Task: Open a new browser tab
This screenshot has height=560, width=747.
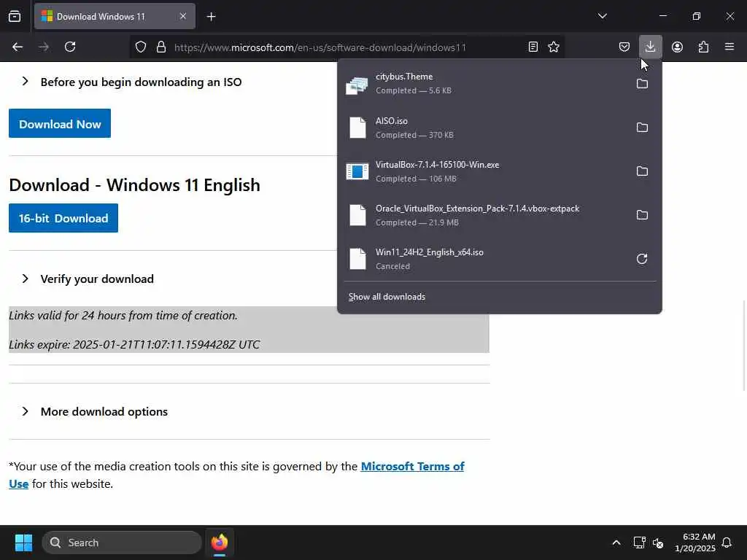Action: pyautogui.click(x=211, y=17)
